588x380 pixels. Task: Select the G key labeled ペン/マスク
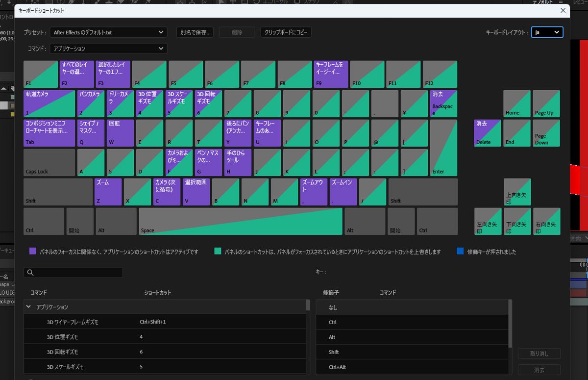point(209,162)
